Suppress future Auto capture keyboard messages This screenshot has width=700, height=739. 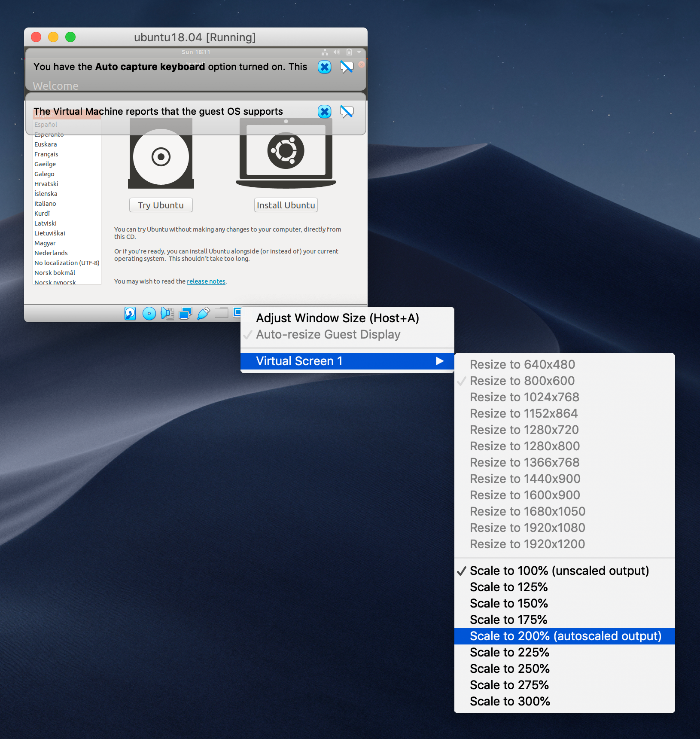(347, 67)
